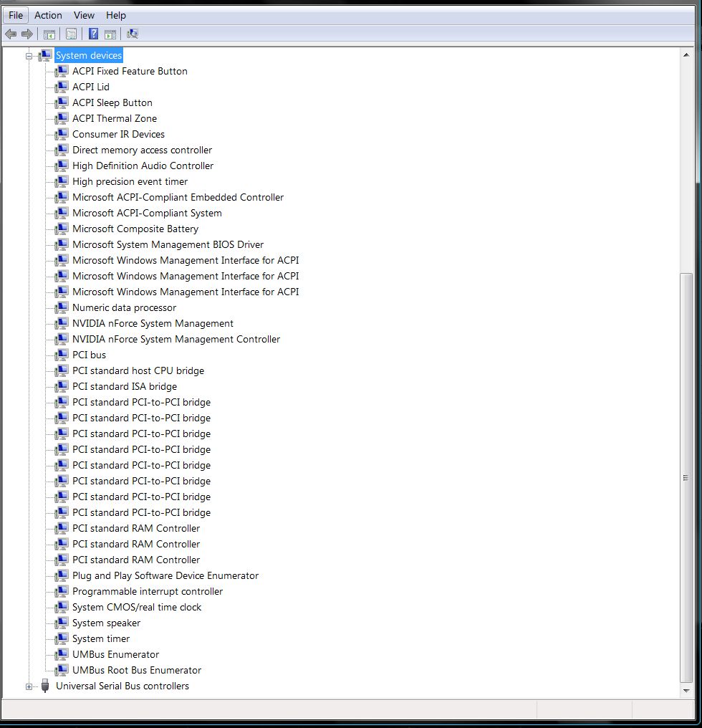
Task: Click the Direct memory access controller icon
Action: (x=62, y=150)
